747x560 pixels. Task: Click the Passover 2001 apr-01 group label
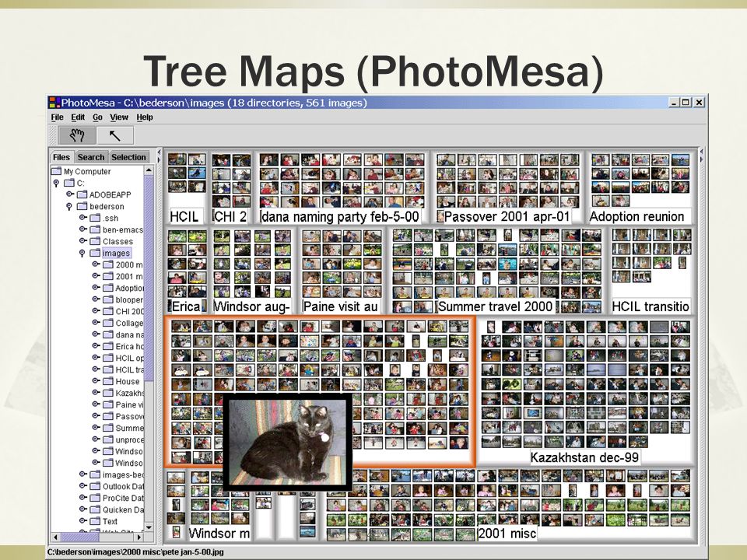tap(507, 217)
